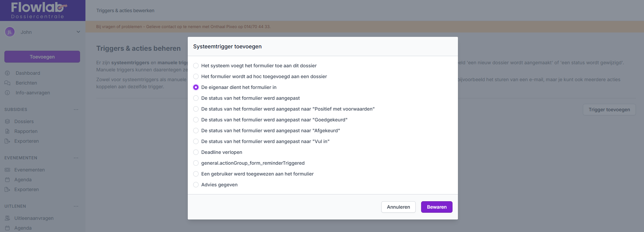Click the Info-aanvragen info icon
The image size is (644, 232).
pos(7,93)
